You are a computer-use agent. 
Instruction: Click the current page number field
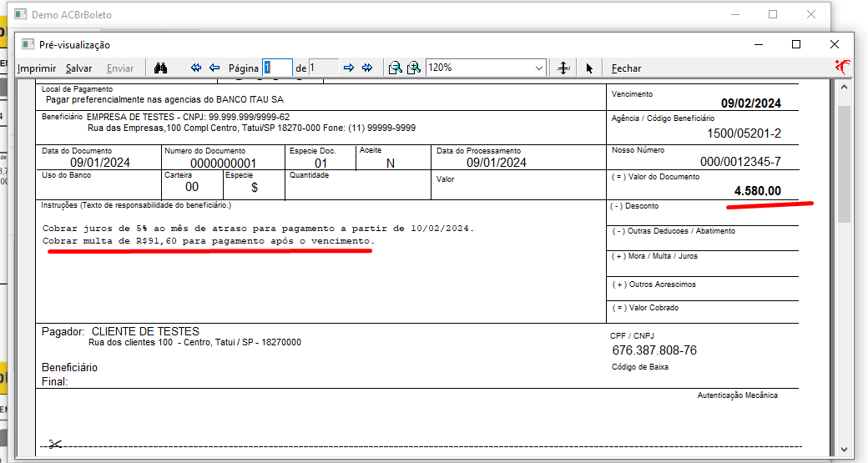(277, 68)
